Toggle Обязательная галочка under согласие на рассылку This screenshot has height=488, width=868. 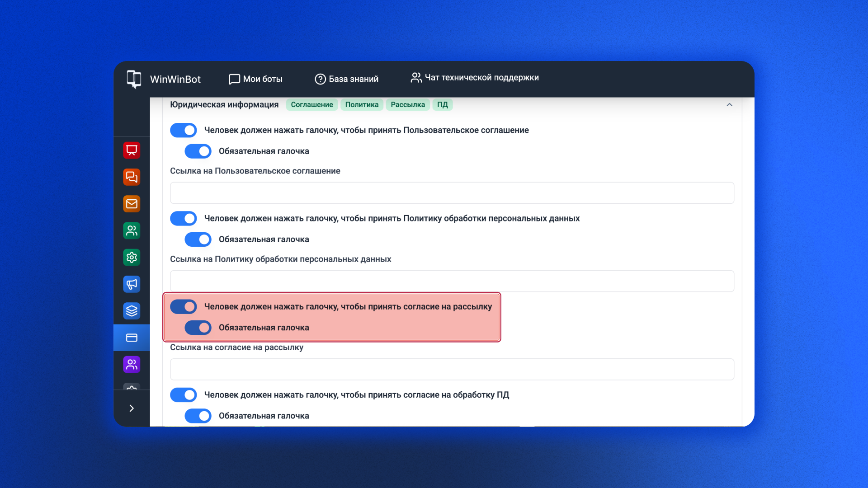[198, 328]
